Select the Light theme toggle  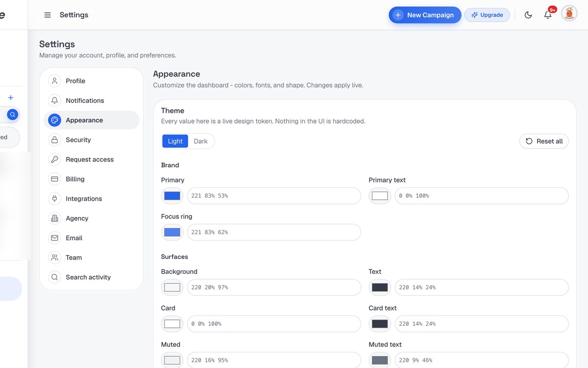pos(175,141)
